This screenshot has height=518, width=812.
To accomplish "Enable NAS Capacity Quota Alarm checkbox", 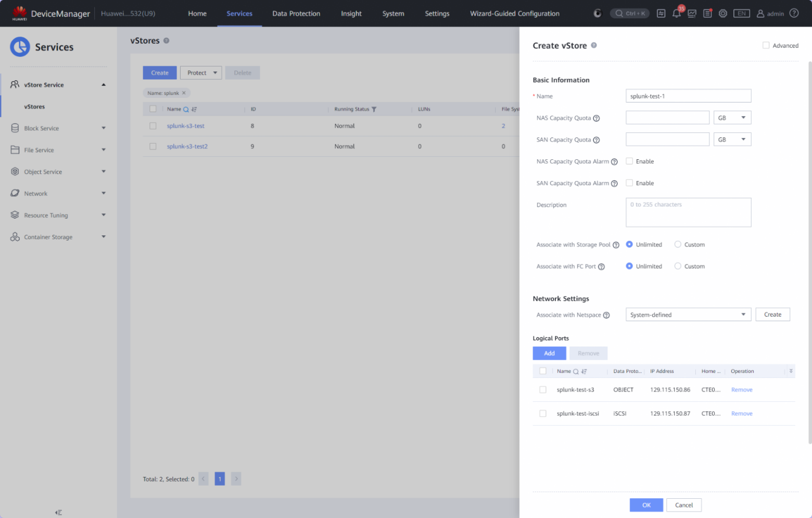I will tap(629, 161).
